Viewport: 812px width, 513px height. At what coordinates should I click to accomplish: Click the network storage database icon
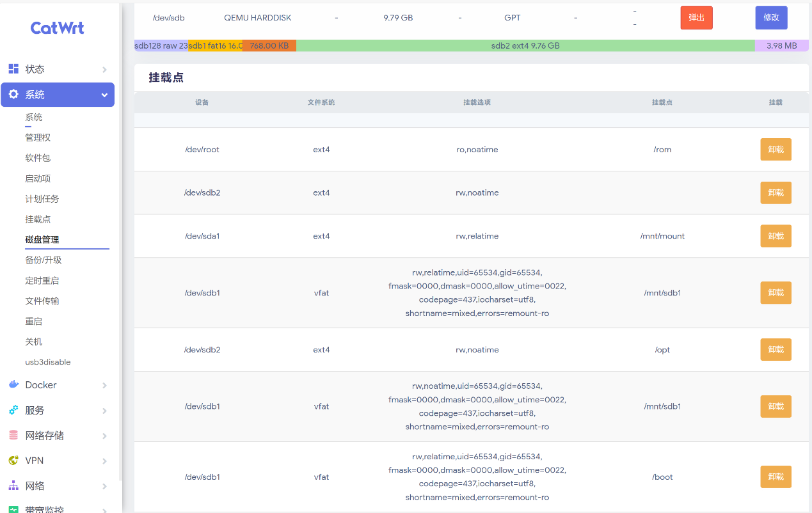click(x=13, y=435)
